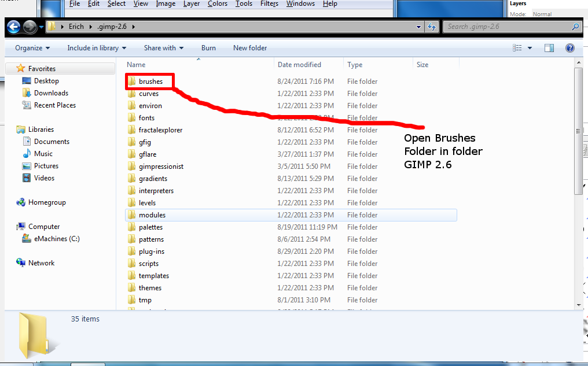This screenshot has height=366, width=588.
Task: Click the Refresh button in address bar
Action: (x=432, y=27)
